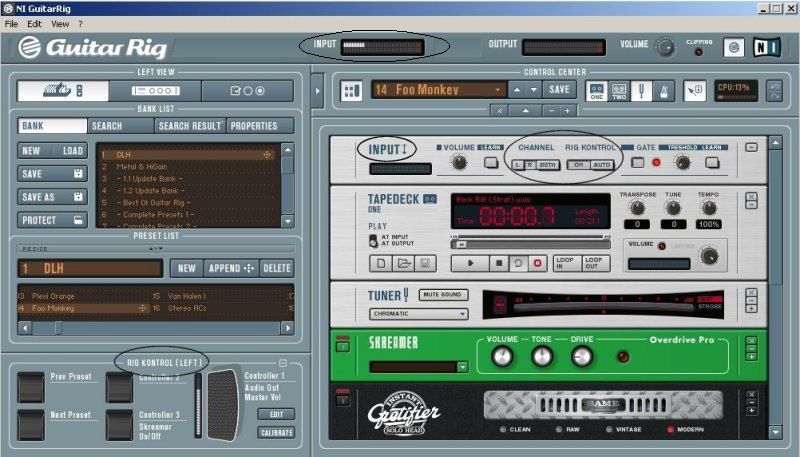800x457 pixels.
Task: Stop the Tapedeck transport
Action: (x=499, y=263)
